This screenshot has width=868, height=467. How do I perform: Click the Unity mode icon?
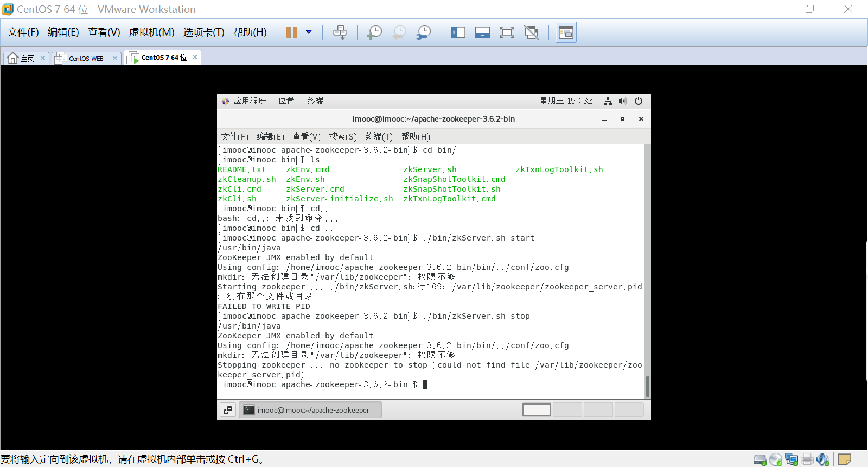click(x=532, y=33)
